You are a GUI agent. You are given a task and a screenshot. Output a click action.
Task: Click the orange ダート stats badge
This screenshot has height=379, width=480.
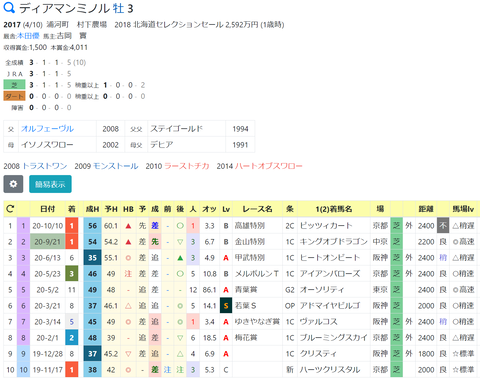point(14,96)
